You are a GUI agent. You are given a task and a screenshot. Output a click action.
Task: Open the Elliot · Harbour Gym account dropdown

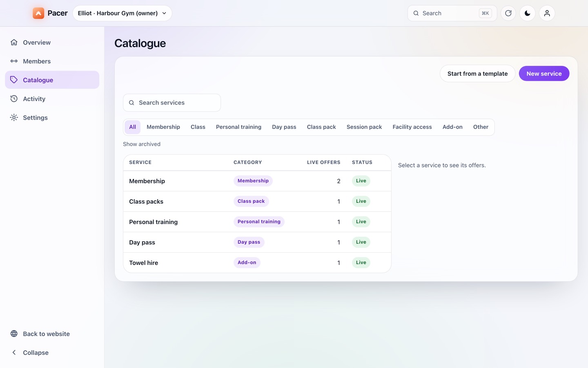click(122, 13)
